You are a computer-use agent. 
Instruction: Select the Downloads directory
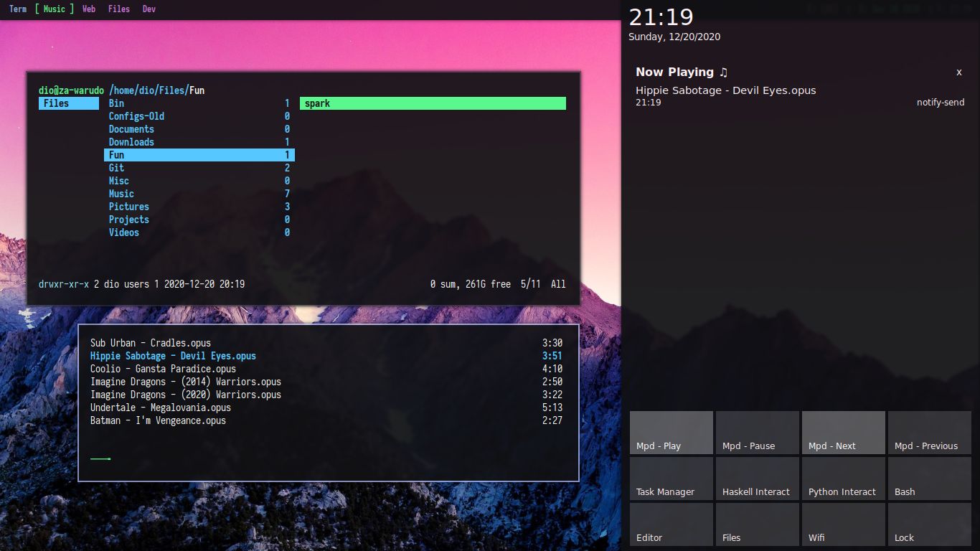coord(131,142)
